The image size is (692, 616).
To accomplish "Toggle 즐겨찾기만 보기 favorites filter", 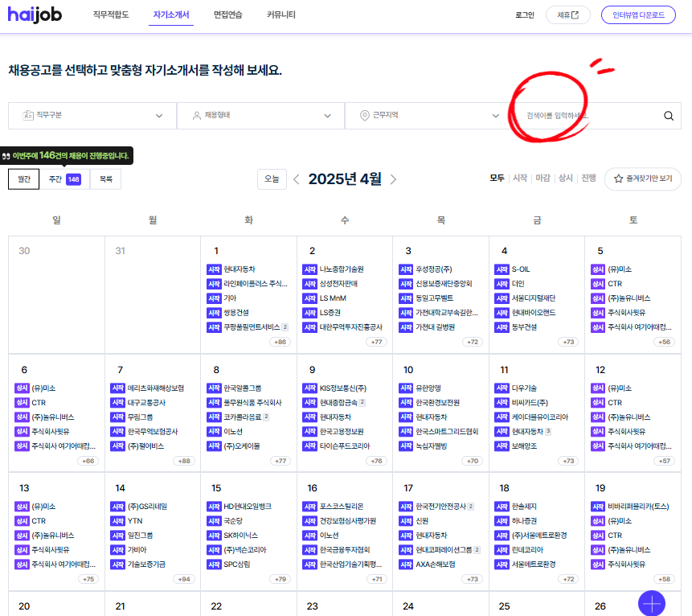I will (x=643, y=179).
